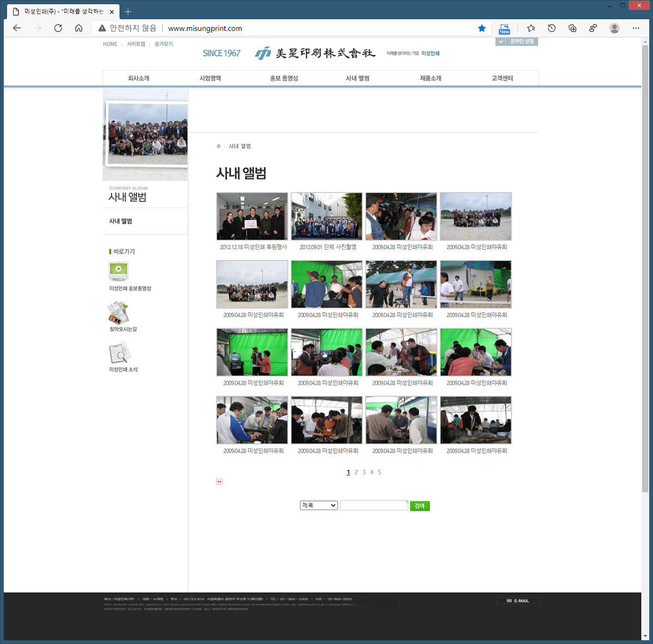Open the browser settings ellipsis menu
This screenshot has width=653, height=644.
coord(636,28)
